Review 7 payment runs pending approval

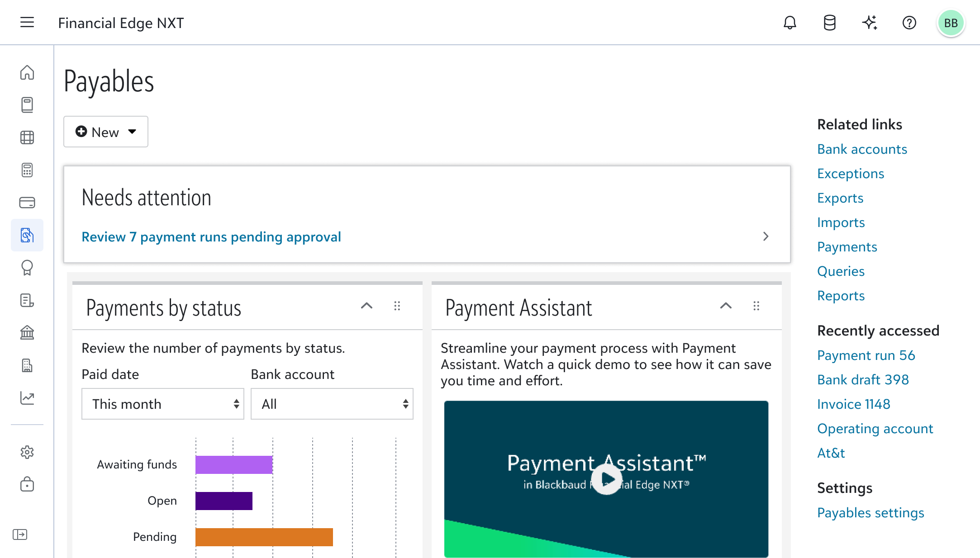pyautogui.click(x=211, y=237)
